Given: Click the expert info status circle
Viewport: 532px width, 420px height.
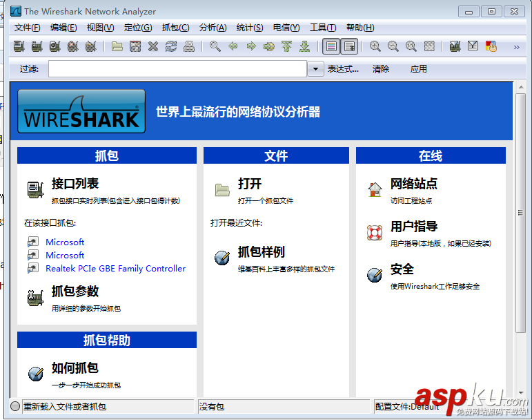Looking at the screenshot, I should [15, 406].
